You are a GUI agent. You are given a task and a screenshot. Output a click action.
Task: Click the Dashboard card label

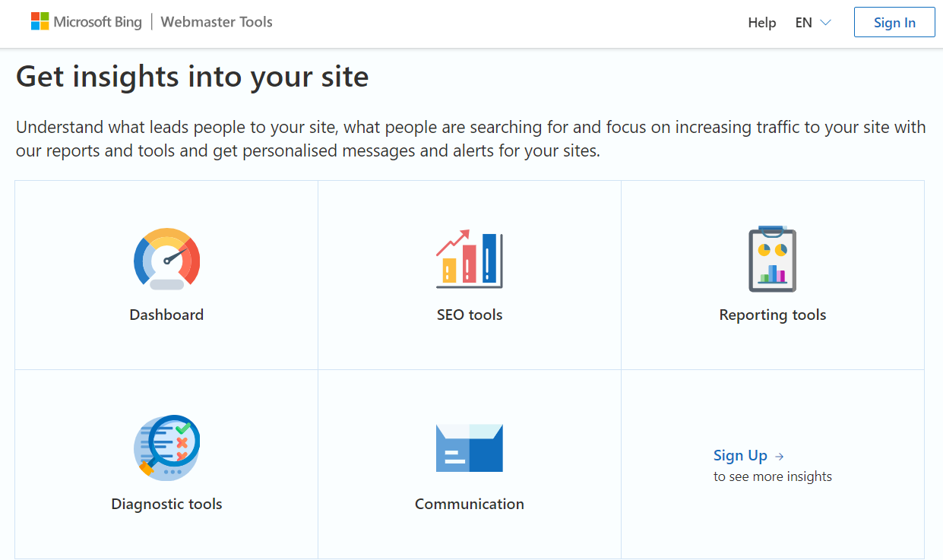click(166, 314)
